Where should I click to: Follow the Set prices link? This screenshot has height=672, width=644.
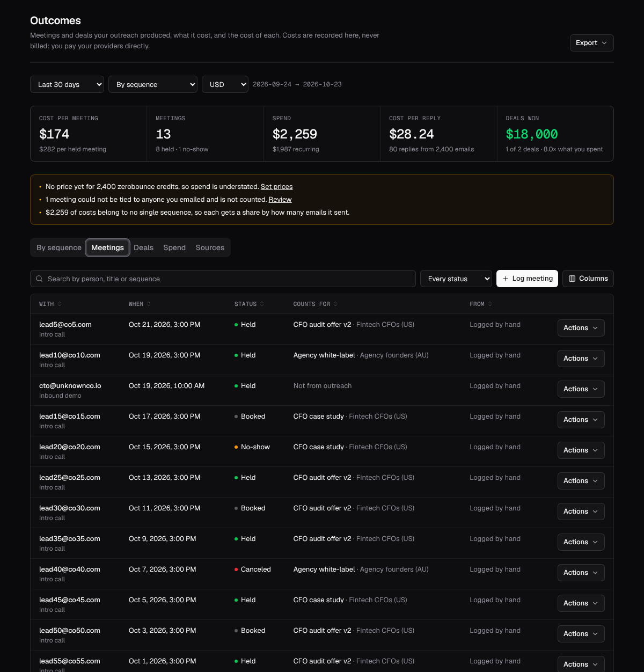(276, 187)
